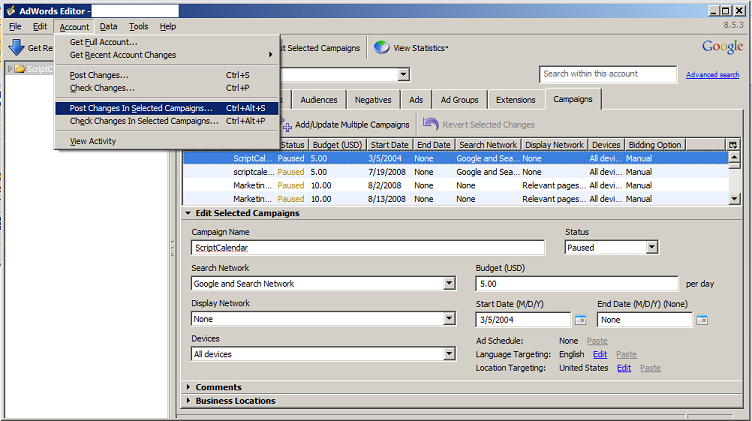Click Paste link for Ad Schedule
This screenshot has height=421, width=752.
click(597, 341)
